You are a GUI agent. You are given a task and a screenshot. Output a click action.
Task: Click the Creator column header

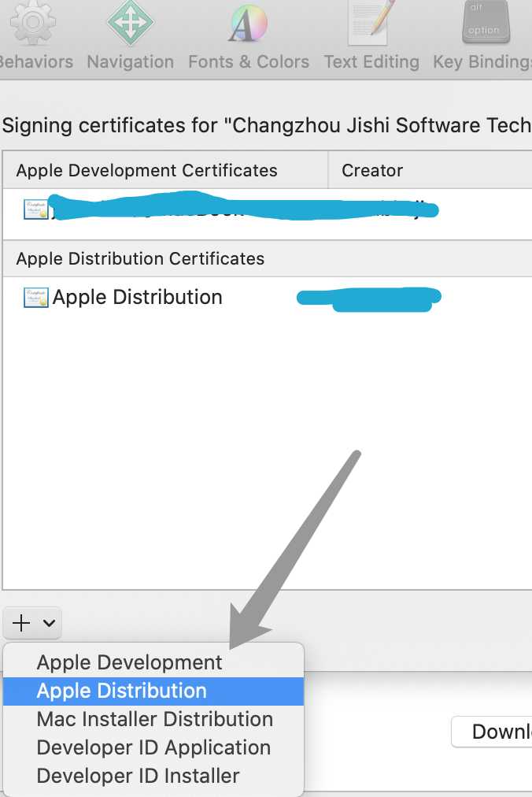pyautogui.click(x=430, y=170)
